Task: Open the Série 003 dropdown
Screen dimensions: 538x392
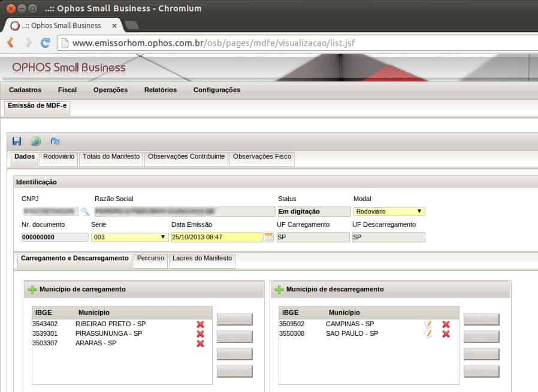Action: click(129, 237)
